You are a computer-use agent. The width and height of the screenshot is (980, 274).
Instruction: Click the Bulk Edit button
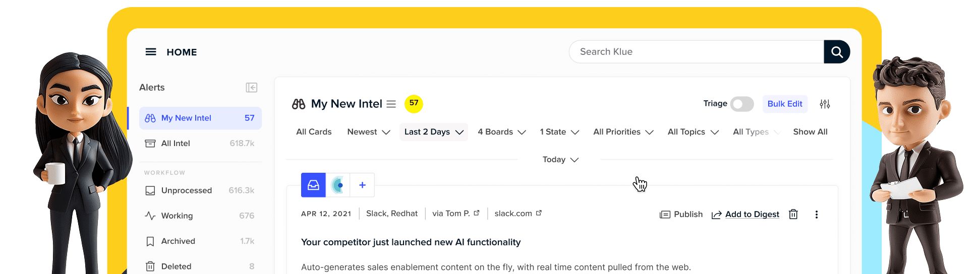click(x=785, y=104)
